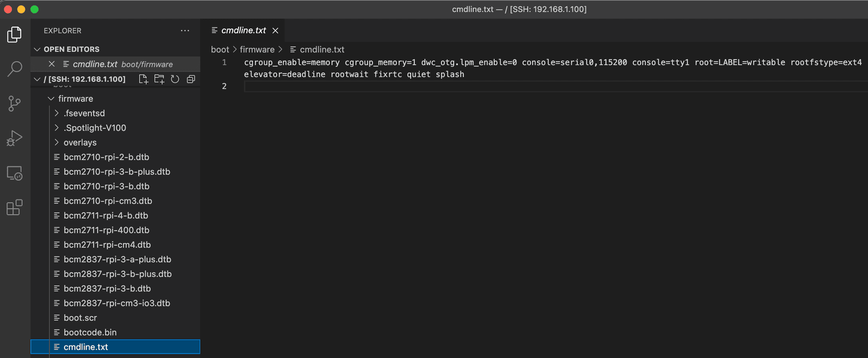Screen dimensions: 868x358
Task: Open Remote Explorer view
Action: [x=15, y=173]
